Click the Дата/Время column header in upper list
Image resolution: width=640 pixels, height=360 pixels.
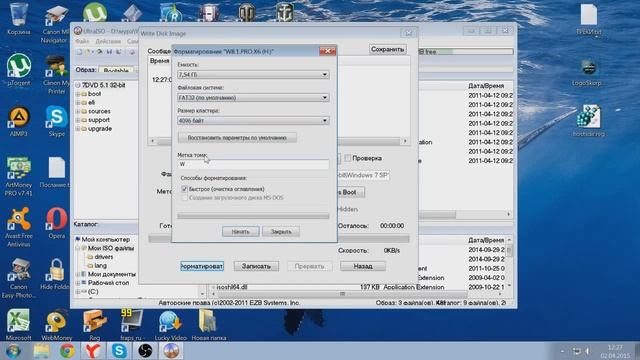[x=486, y=86]
